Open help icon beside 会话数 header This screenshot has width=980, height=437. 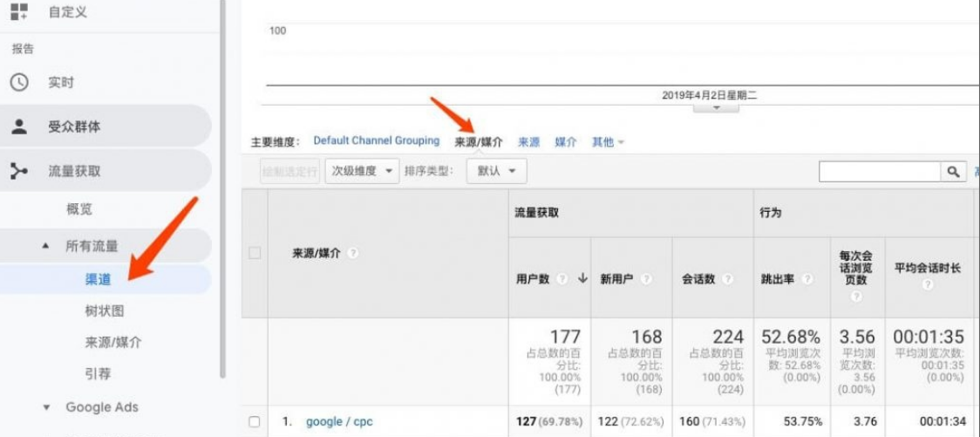point(726,279)
